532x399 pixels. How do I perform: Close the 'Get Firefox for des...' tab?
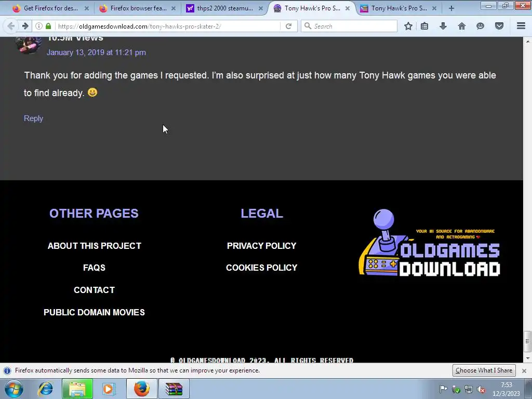coord(87,8)
